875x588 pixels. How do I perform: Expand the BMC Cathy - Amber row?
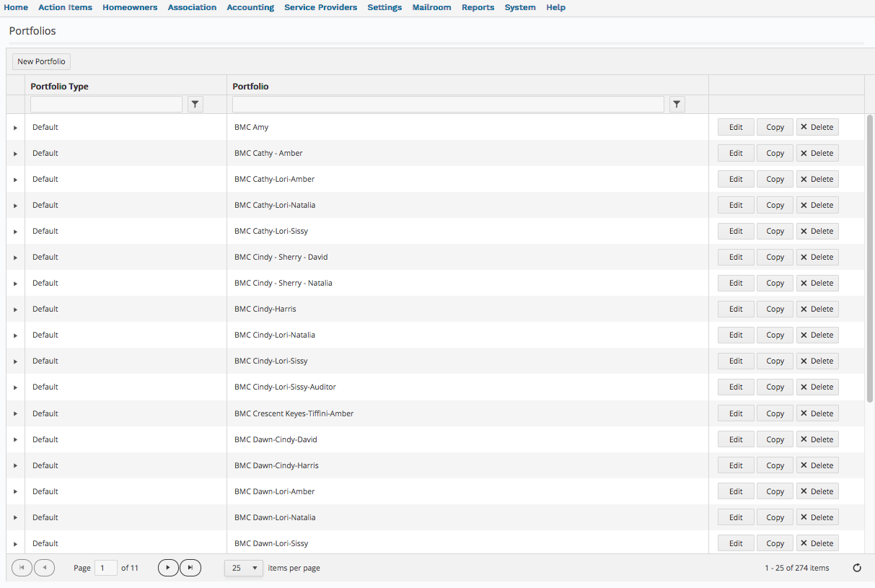pos(15,154)
